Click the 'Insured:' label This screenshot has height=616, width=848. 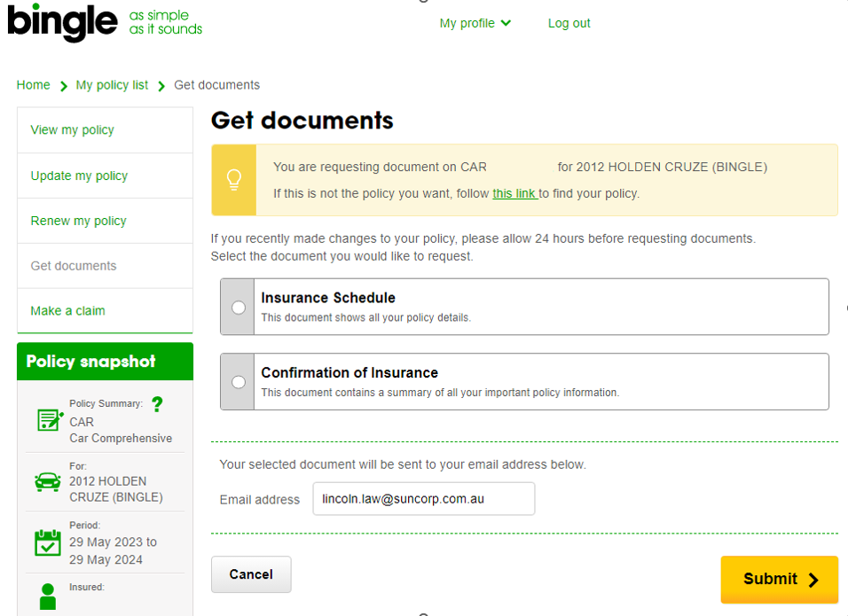click(x=87, y=587)
